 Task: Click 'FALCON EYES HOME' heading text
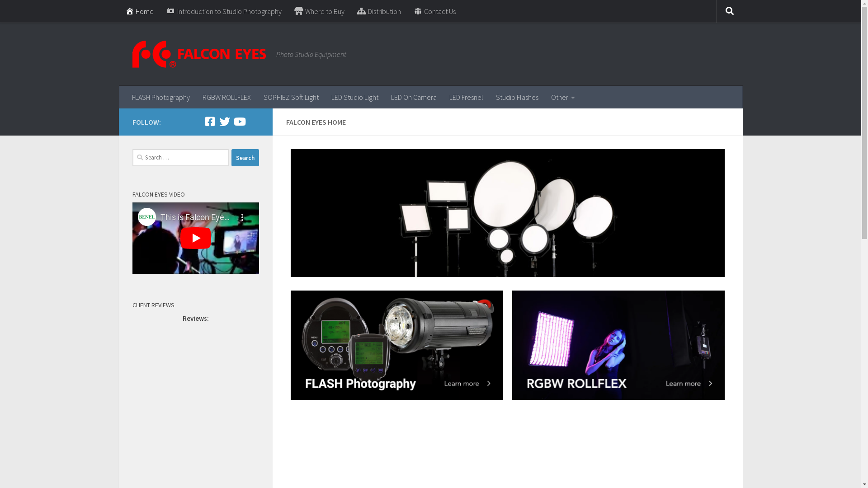point(316,122)
